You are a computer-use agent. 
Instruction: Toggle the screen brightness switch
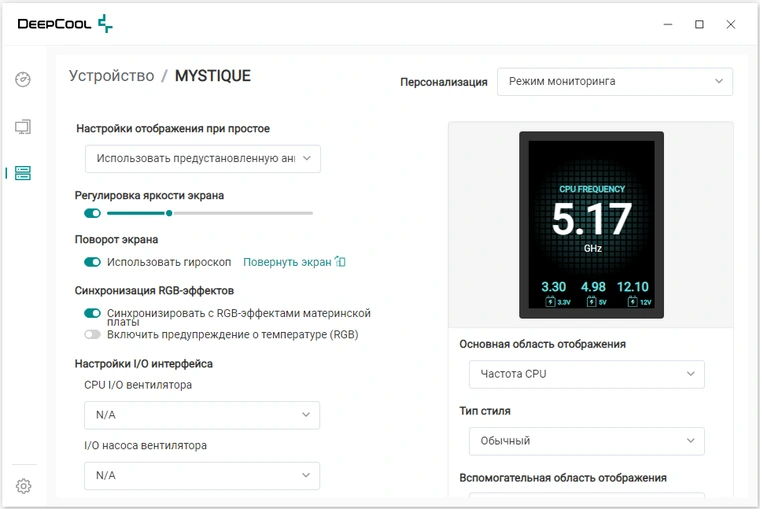[92, 213]
